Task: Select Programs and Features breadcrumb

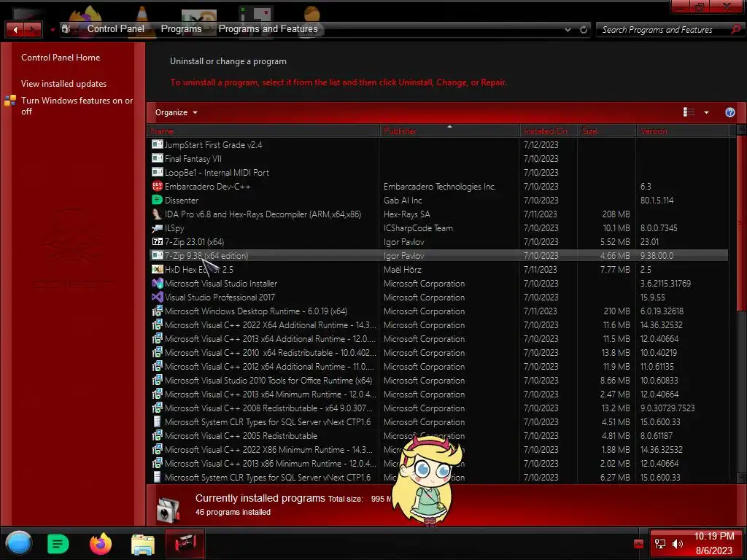Action: (268, 29)
